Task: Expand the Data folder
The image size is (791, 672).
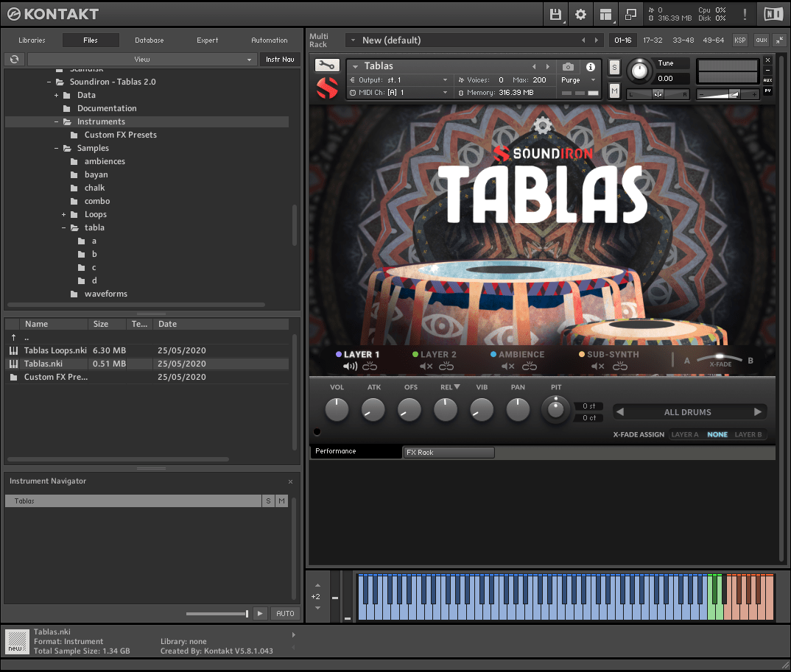Action: point(56,95)
